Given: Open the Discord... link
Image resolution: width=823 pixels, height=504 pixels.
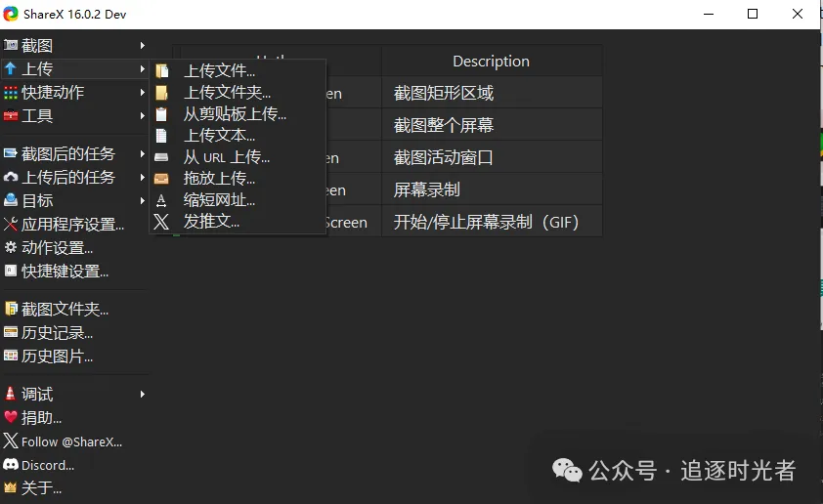Looking at the screenshot, I should [x=48, y=465].
